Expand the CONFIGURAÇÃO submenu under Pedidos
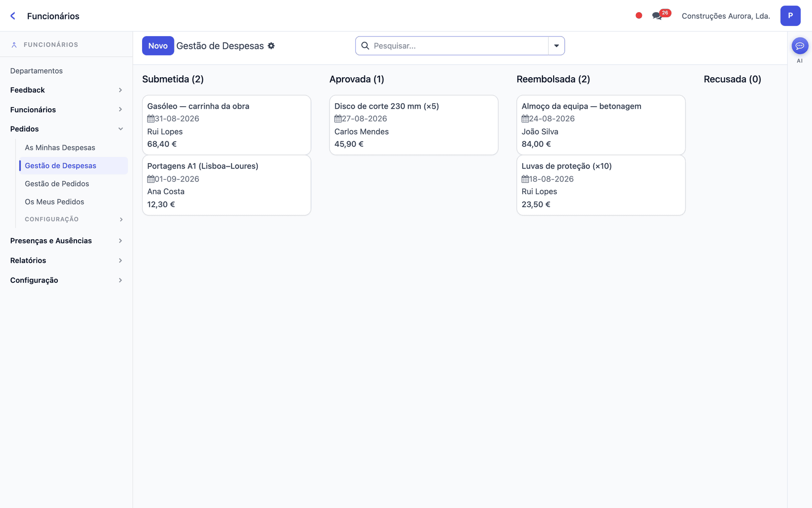812x508 pixels. [x=74, y=219]
